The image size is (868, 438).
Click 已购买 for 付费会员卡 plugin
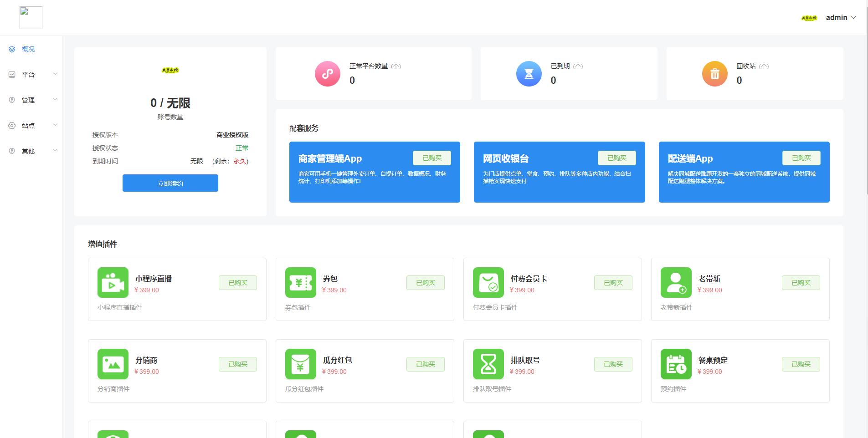coord(613,283)
